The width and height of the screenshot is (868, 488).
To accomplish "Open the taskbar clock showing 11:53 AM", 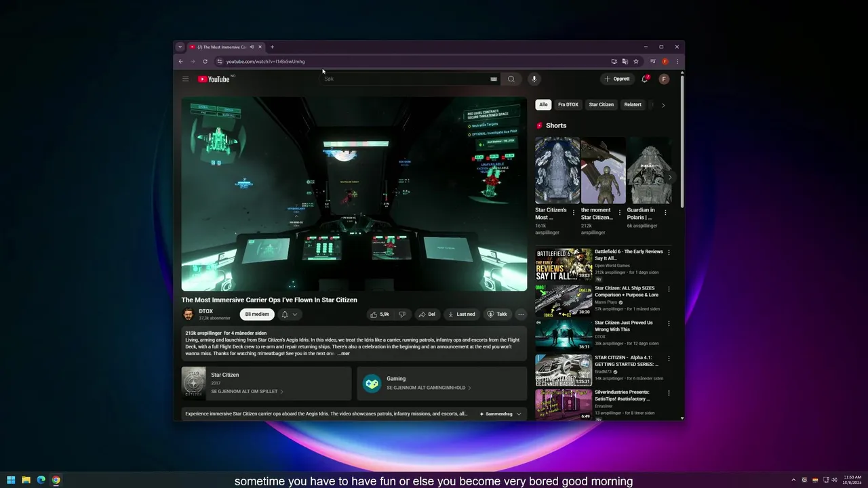I will 852,480.
